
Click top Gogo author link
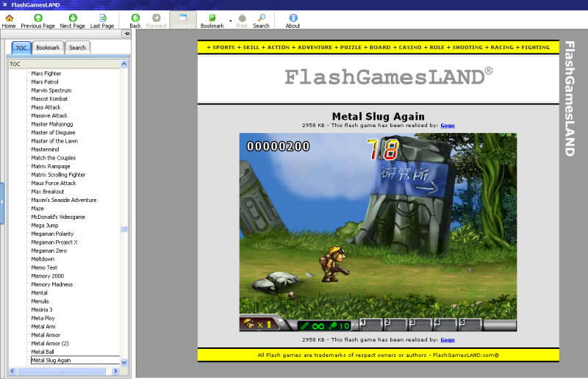448,125
